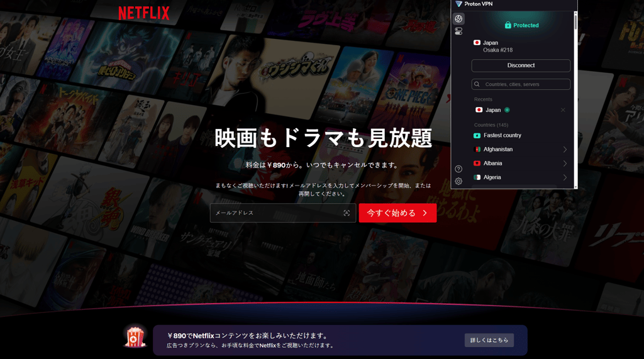
Task: Select Japan in the Recents list
Action: coord(521,109)
